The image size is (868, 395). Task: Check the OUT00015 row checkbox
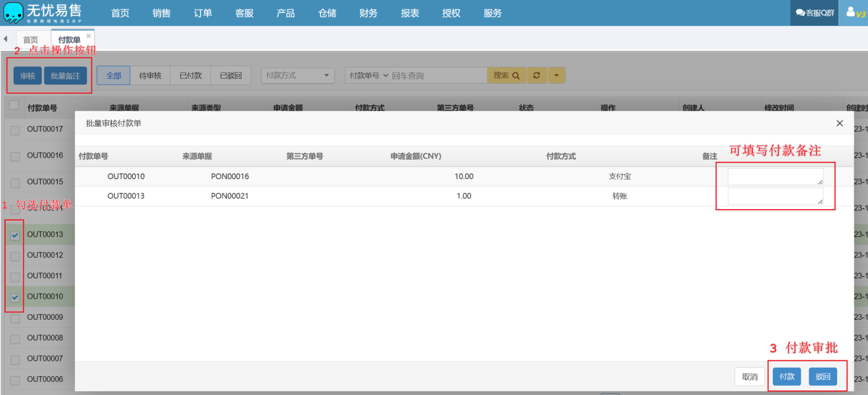(x=15, y=183)
